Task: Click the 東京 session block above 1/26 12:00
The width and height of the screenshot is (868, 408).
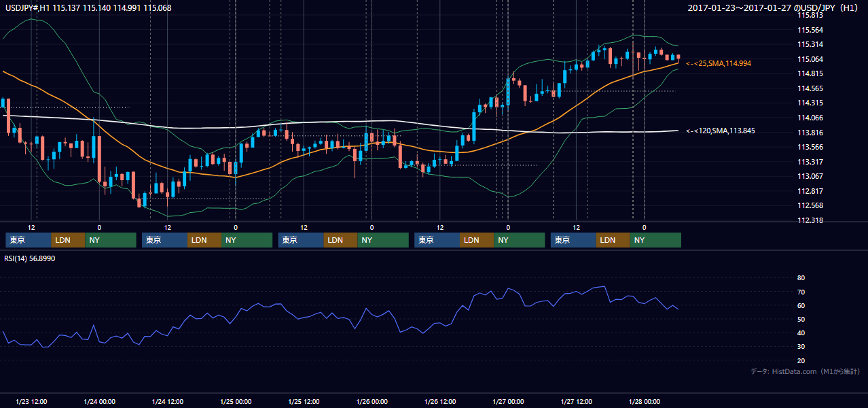Action: click(x=437, y=240)
